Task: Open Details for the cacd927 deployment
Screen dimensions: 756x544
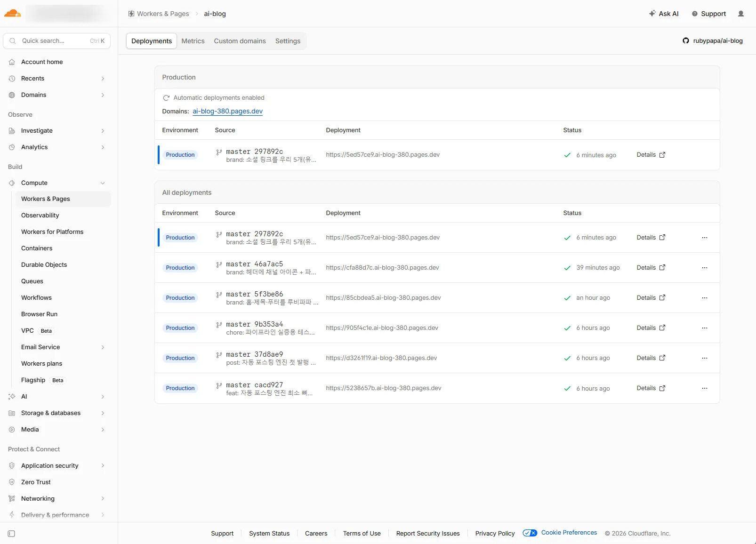Action: 651,388
